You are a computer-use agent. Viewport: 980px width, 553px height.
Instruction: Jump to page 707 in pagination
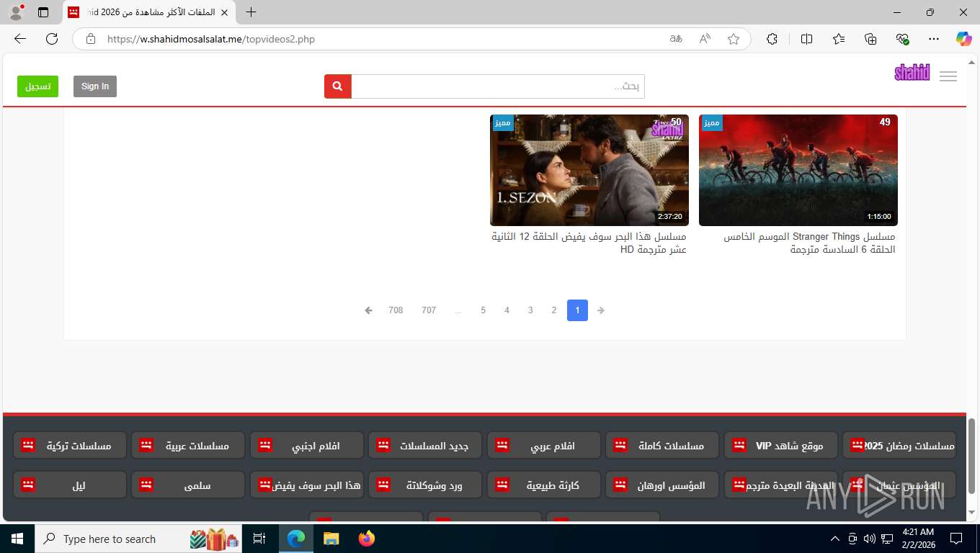pos(429,310)
